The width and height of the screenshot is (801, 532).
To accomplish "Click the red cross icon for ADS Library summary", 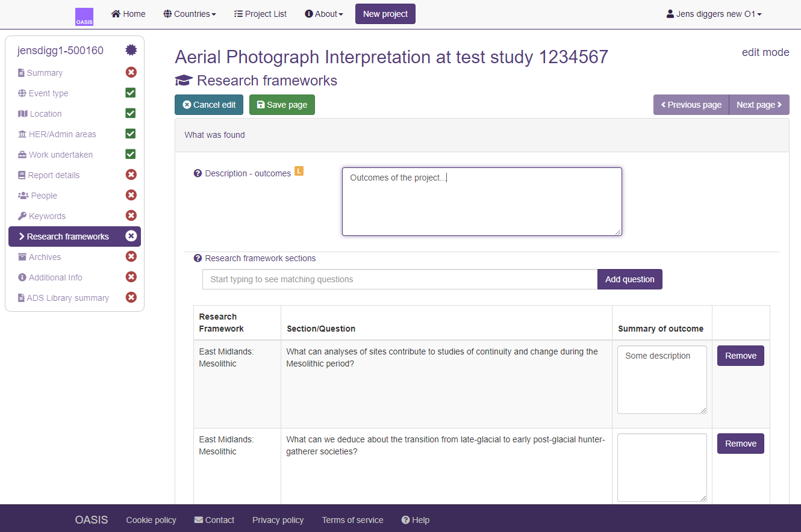I will 131,297.
